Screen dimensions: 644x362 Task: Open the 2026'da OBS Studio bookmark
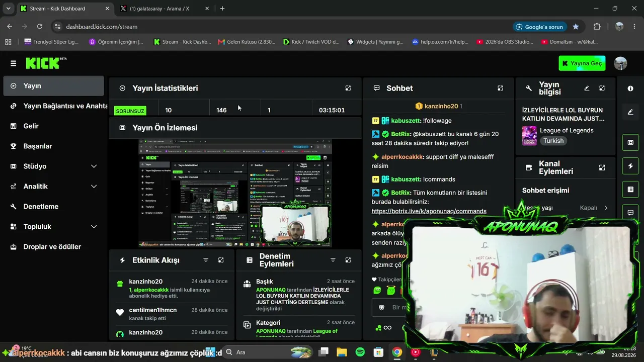[505, 42]
